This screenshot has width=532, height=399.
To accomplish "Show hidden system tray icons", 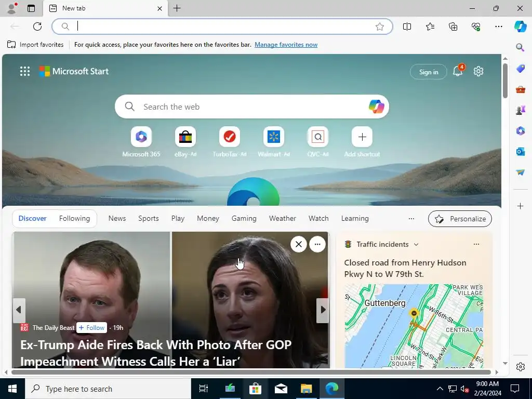I will [440, 389].
